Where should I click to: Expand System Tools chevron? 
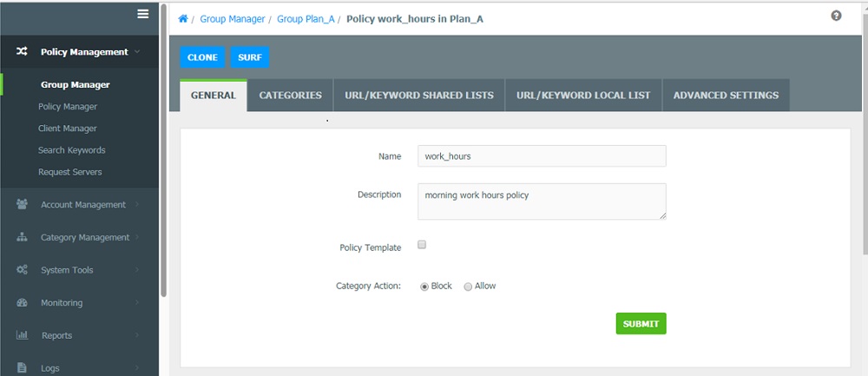click(137, 270)
